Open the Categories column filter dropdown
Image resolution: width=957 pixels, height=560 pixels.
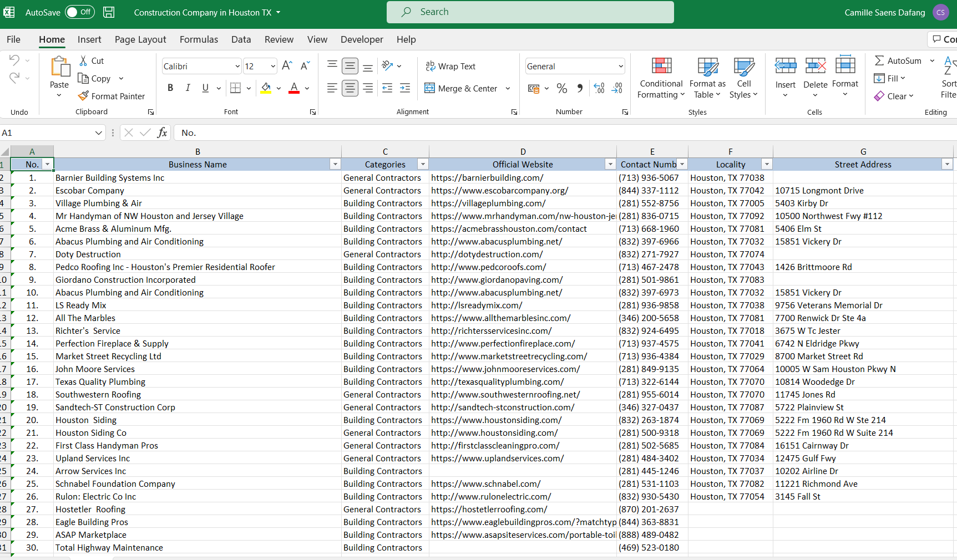point(423,164)
